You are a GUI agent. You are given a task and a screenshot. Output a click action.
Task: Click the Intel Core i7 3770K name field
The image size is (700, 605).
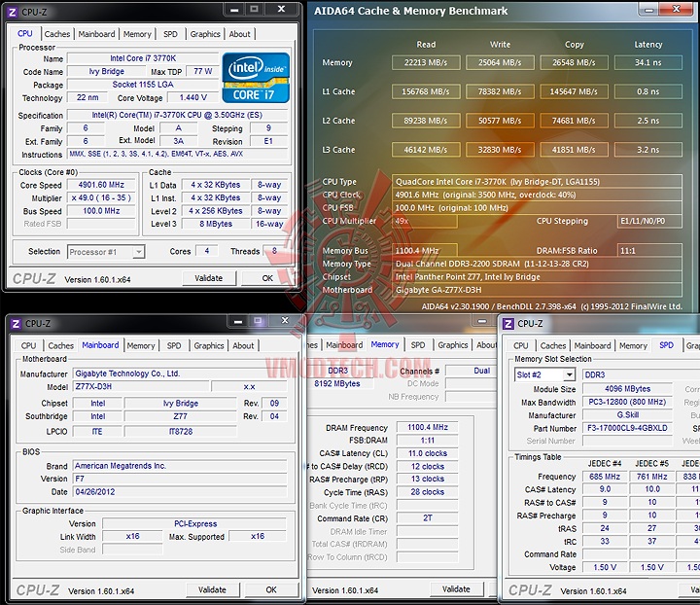pyautogui.click(x=143, y=58)
